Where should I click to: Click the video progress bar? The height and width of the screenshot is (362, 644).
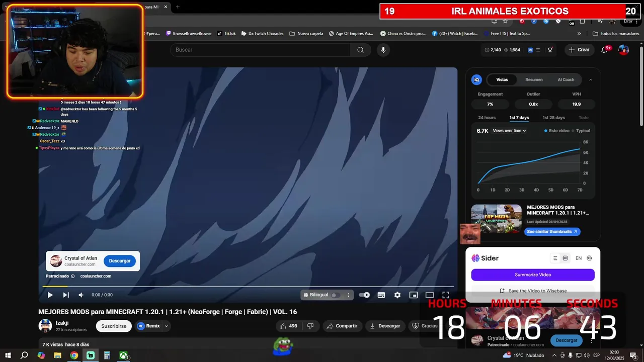(248, 286)
